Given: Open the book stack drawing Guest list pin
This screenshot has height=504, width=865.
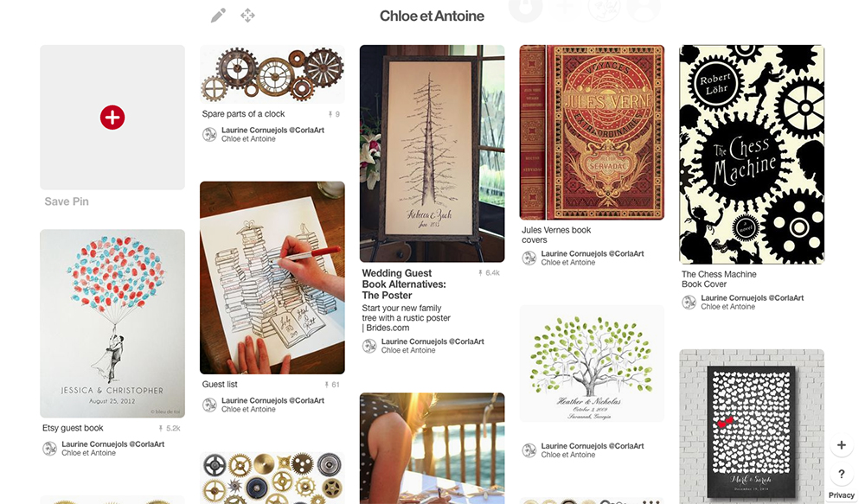Looking at the screenshot, I should (x=272, y=278).
